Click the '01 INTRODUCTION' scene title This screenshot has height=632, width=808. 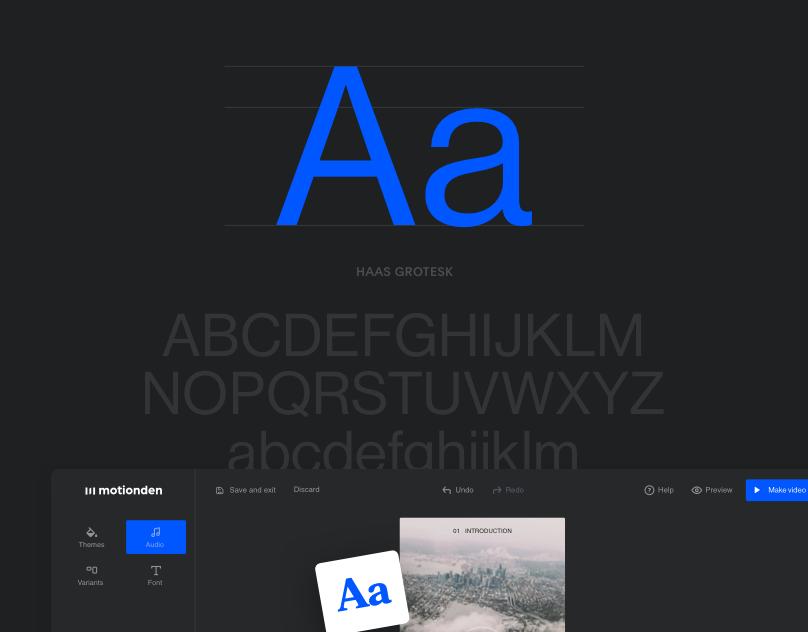tap(482, 531)
